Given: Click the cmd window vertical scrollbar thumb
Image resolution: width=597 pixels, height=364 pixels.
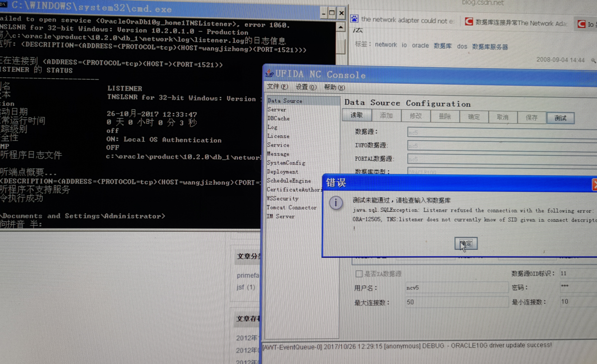Looking at the screenshot, I should point(341,46).
